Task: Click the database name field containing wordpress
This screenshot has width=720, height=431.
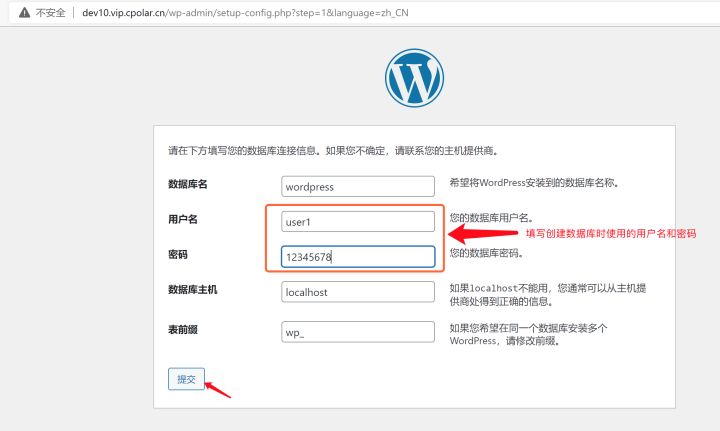Action: click(x=358, y=186)
